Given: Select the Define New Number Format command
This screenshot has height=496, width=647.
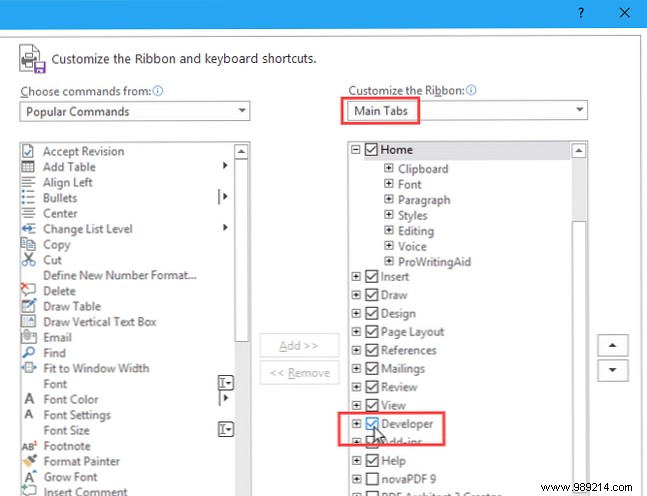Looking at the screenshot, I should [x=120, y=275].
